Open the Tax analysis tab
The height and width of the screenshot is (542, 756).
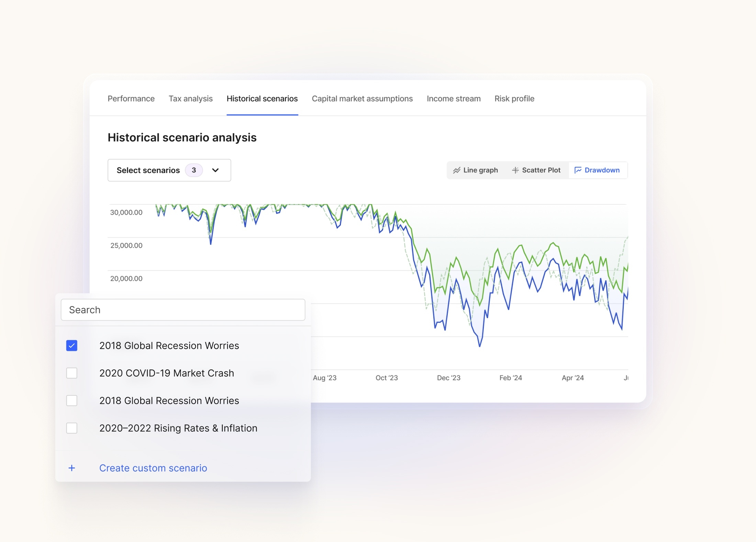point(190,99)
